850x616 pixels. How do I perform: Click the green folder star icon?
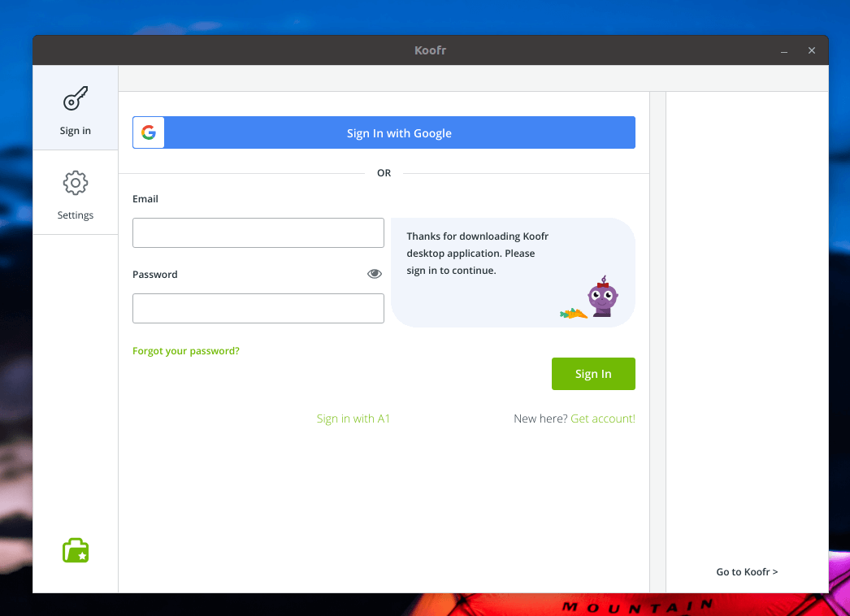pos(76,550)
